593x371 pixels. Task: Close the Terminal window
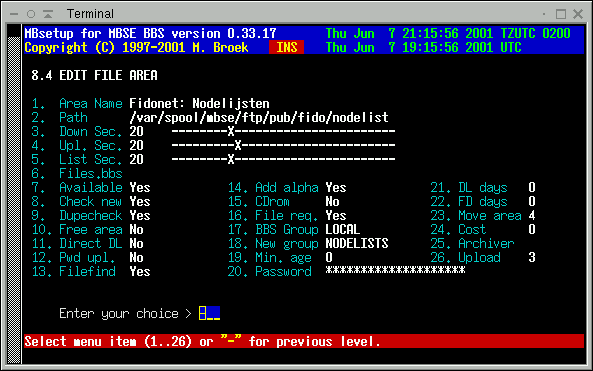(x=578, y=14)
